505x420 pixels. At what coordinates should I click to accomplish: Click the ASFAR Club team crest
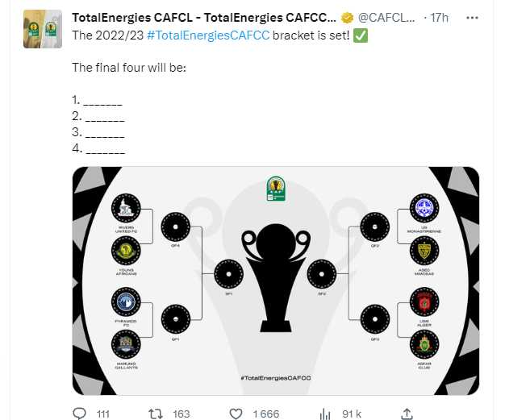pyautogui.click(x=424, y=347)
